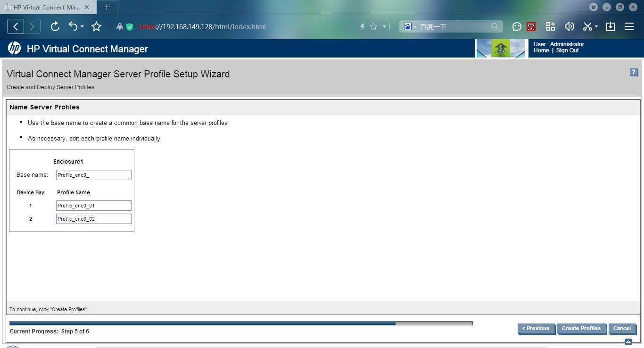The width and height of the screenshot is (644, 348).
Task: Click the red ticket extension icon
Action: [x=531, y=26]
